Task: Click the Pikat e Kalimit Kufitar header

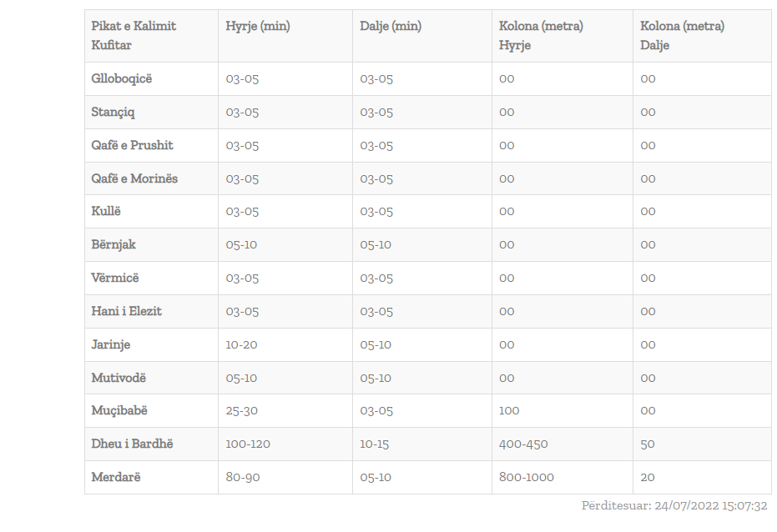Action: point(134,36)
